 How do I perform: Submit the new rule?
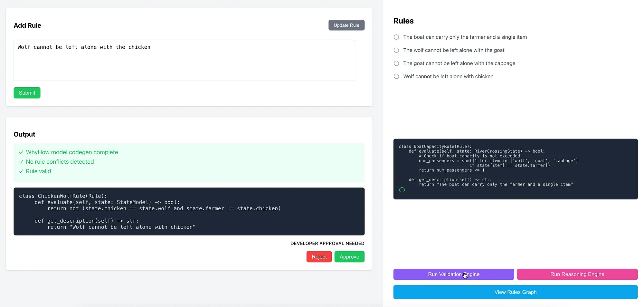click(x=27, y=93)
